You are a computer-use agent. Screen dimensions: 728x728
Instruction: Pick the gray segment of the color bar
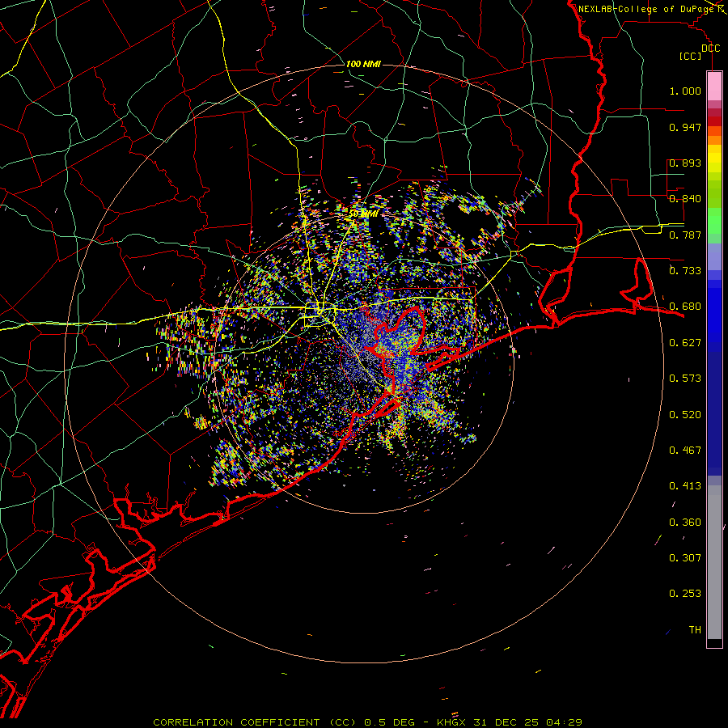click(714, 562)
